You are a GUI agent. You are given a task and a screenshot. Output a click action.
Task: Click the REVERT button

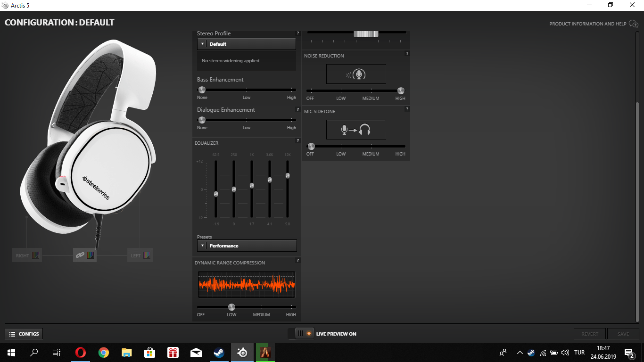(x=590, y=334)
